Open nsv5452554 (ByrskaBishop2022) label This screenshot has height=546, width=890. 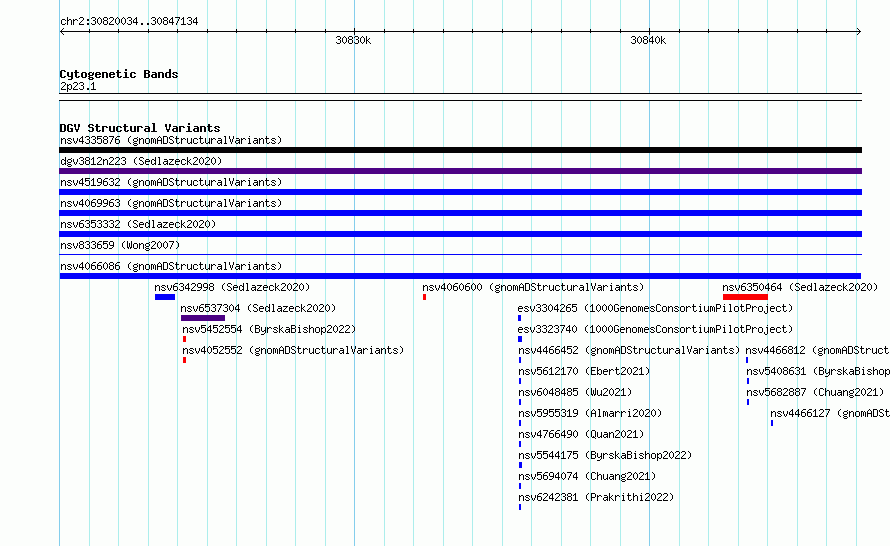269,329
